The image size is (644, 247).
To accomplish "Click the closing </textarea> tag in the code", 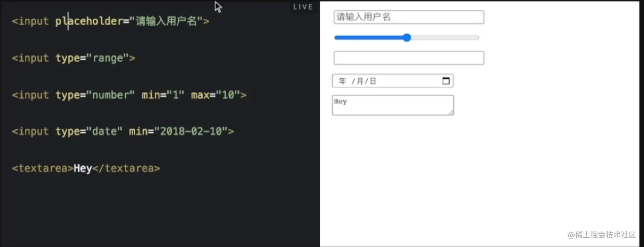I will 126,168.
